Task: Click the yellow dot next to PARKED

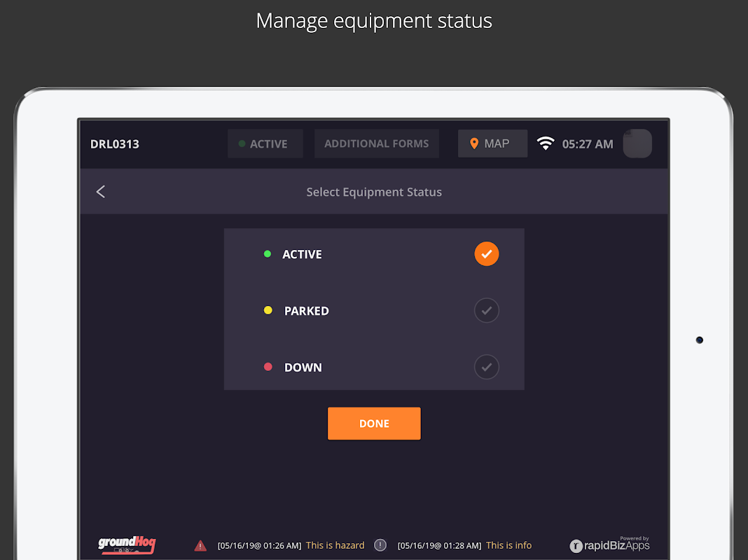Action: pyautogui.click(x=268, y=310)
